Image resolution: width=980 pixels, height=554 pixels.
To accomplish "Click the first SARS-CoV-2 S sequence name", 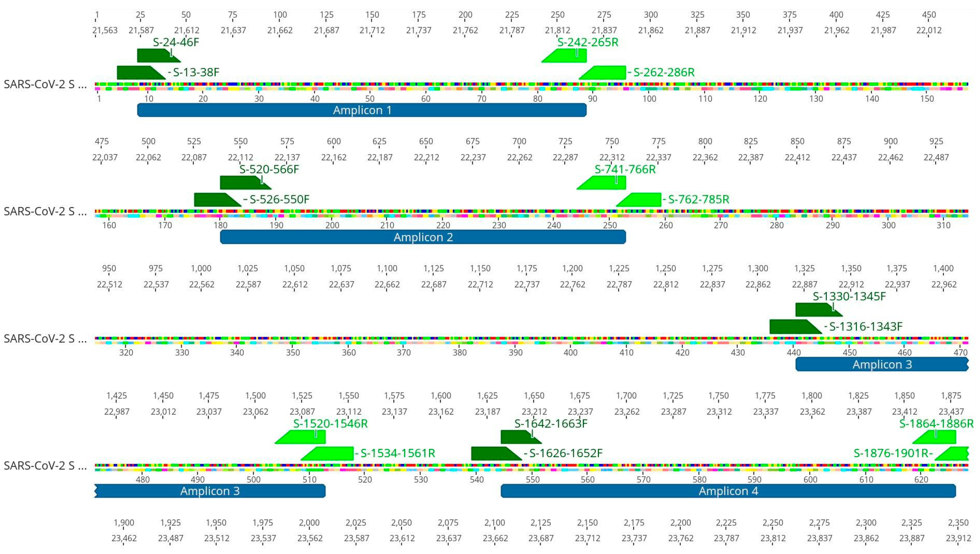I will pyautogui.click(x=45, y=84).
